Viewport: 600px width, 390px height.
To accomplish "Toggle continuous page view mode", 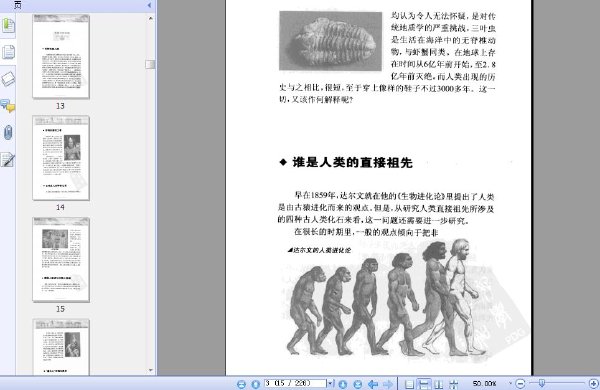I will point(424,384).
